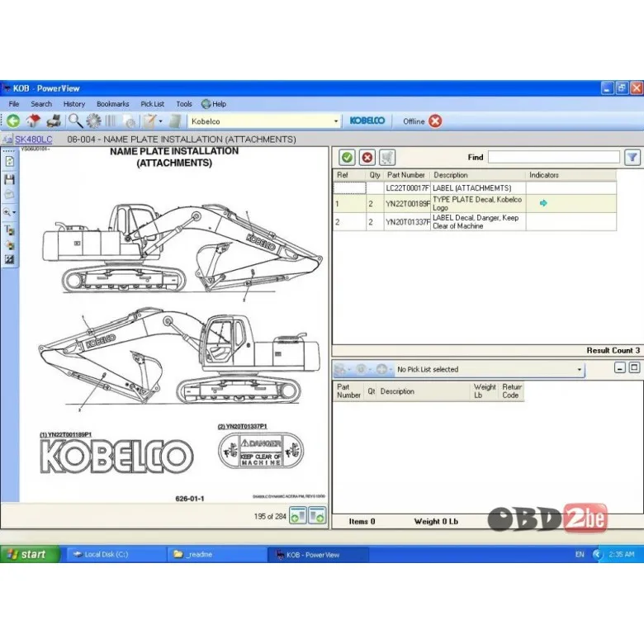Screen dimensions: 644x644
Task: Click the red X deselect button
Action: [x=367, y=158]
